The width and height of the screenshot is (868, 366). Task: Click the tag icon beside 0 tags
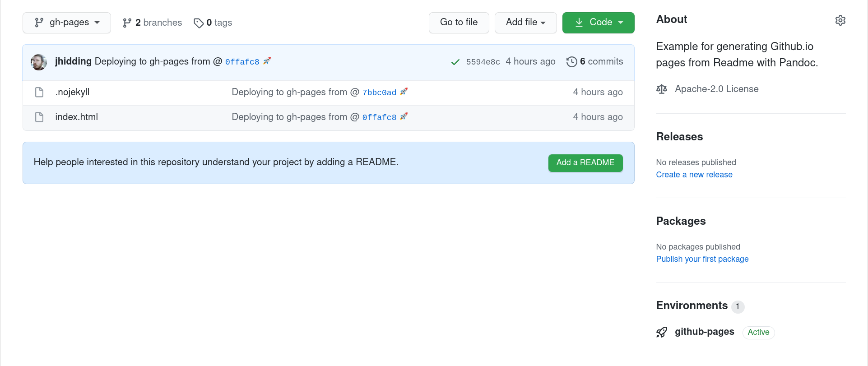pos(199,23)
